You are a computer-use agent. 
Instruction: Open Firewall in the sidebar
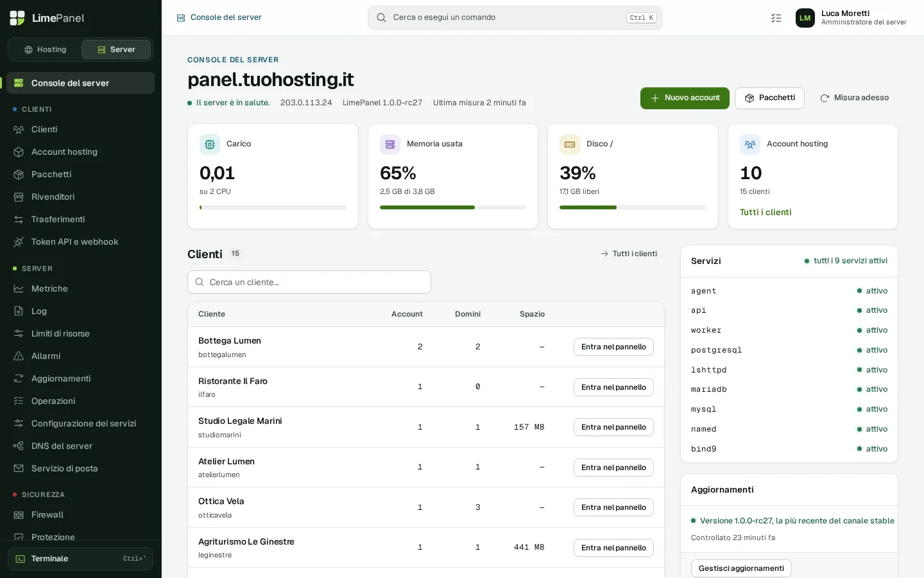(x=80, y=515)
